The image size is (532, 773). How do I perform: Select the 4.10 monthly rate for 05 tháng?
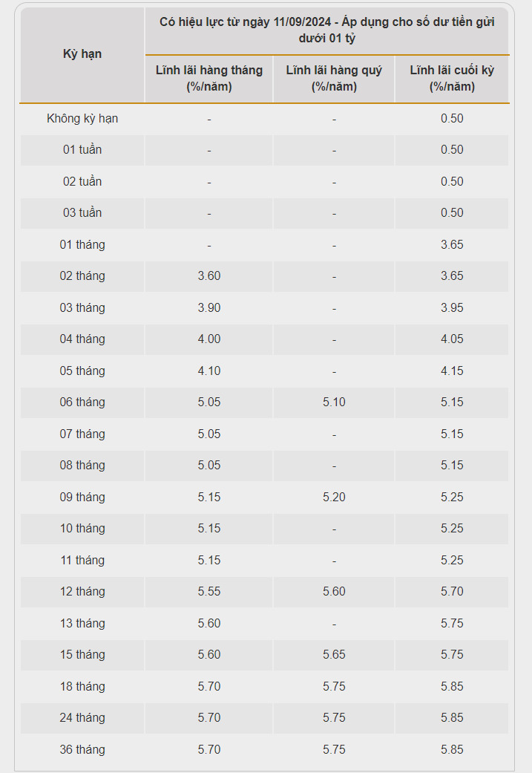pyautogui.click(x=208, y=371)
